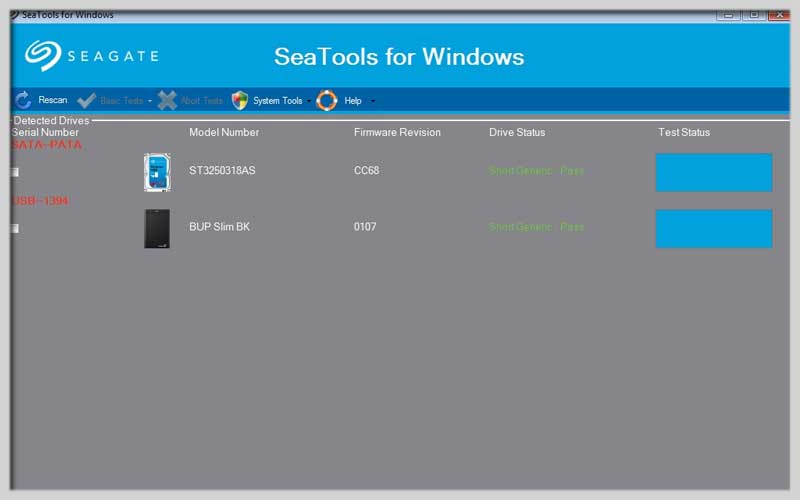Click the Model Number column header

[x=224, y=132]
